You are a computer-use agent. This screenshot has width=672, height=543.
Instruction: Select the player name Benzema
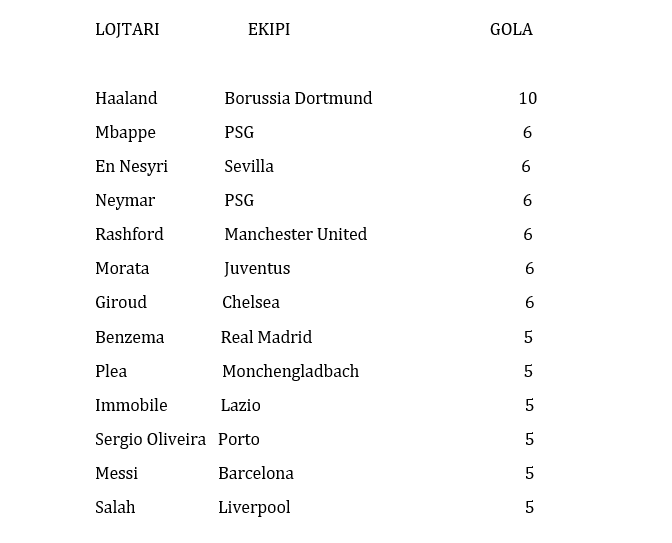click(x=129, y=337)
